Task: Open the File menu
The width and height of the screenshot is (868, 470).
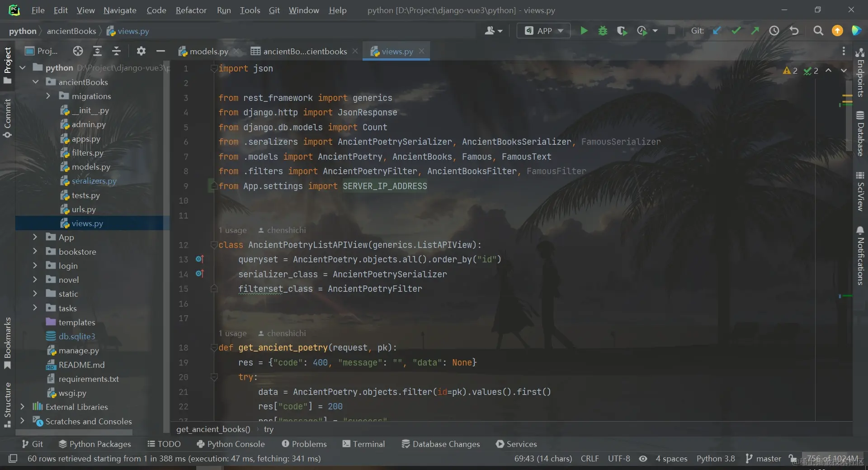Action: pyautogui.click(x=38, y=10)
